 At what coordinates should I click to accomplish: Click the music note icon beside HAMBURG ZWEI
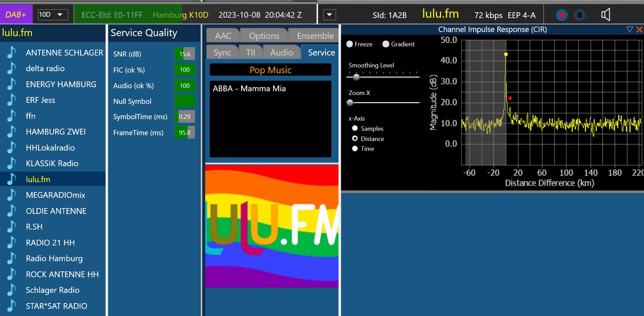pos(12,131)
